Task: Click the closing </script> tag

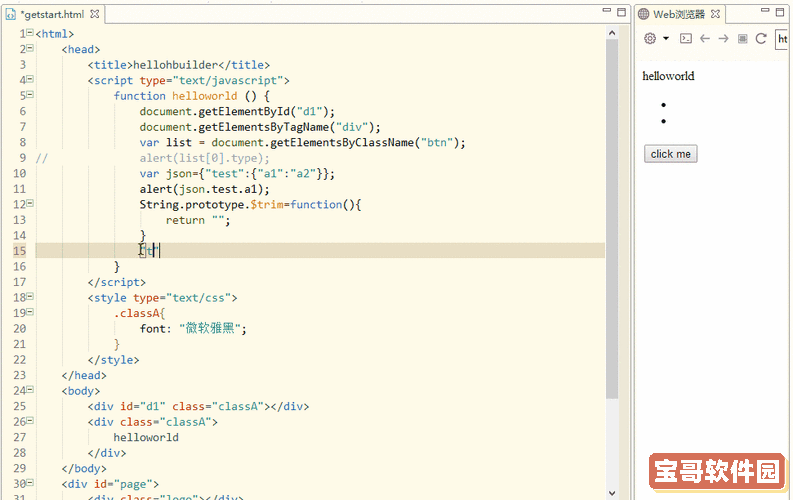Action: pos(117,282)
